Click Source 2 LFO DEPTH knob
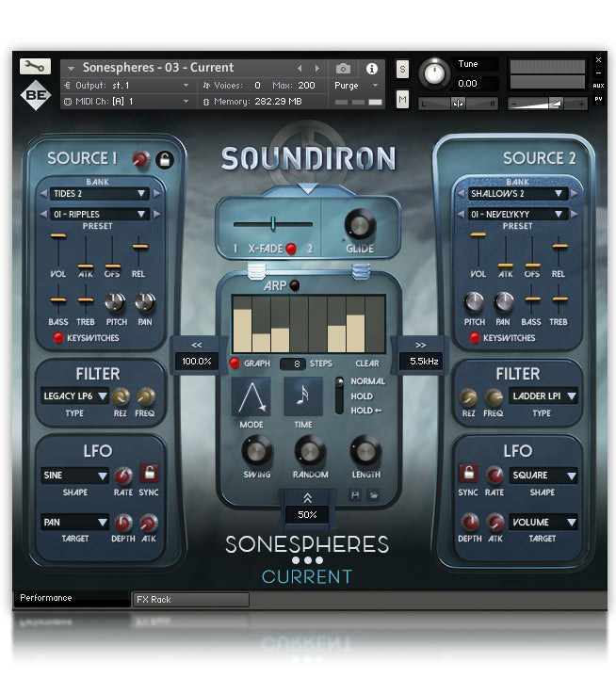The width and height of the screenshot is (616, 678). tap(469, 523)
